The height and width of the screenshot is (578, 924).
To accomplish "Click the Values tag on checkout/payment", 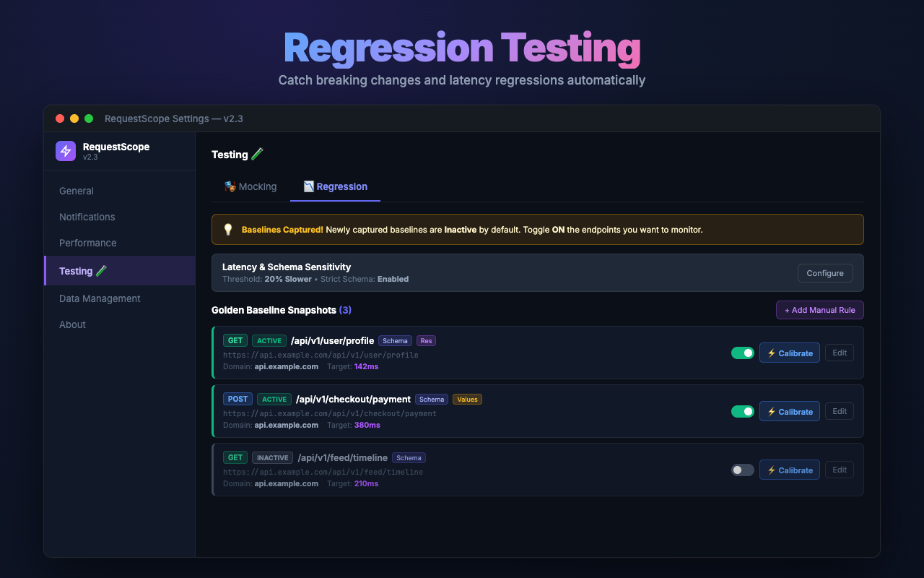I will (x=467, y=400).
